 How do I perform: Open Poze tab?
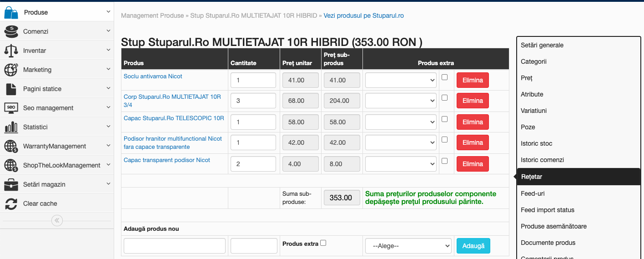(528, 127)
